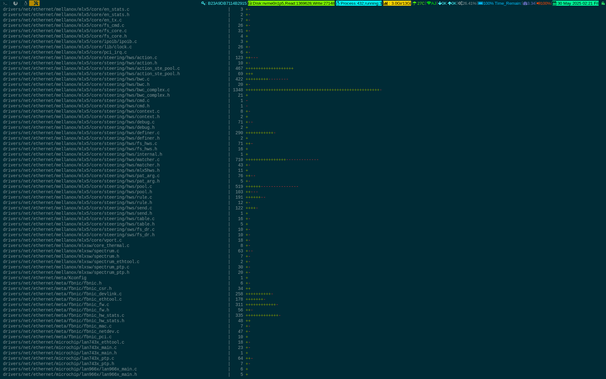Click the diffstat bar for bwc_complex.c

click(x=313, y=90)
